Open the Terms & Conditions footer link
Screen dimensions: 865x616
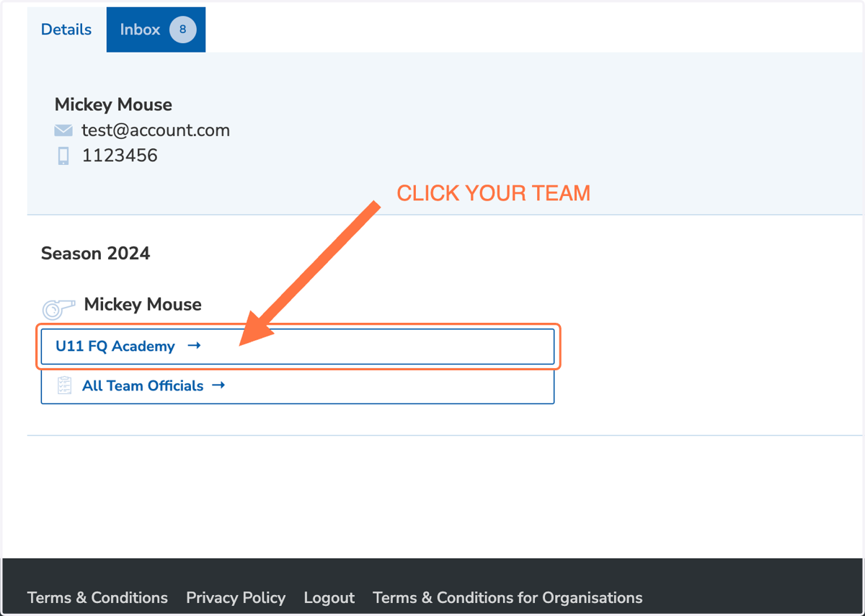(97, 598)
